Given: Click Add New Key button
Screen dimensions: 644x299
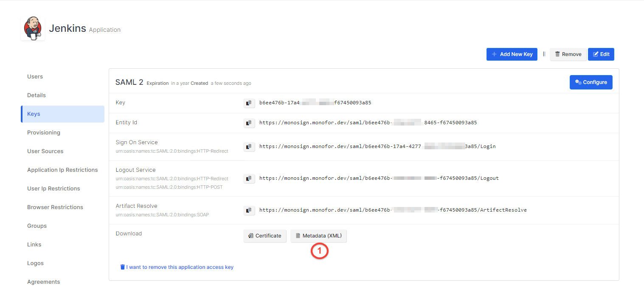Looking at the screenshot, I should [512, 54].
